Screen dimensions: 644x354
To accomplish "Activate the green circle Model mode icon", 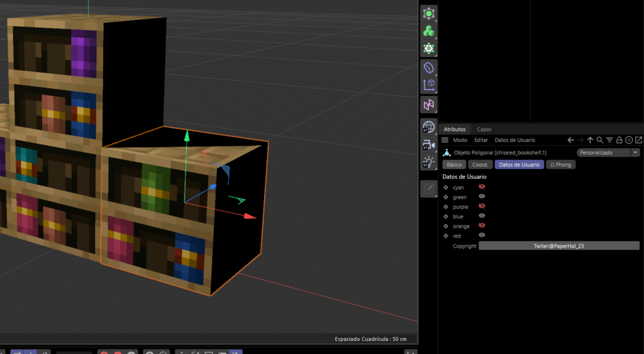I will pos(429,13).
